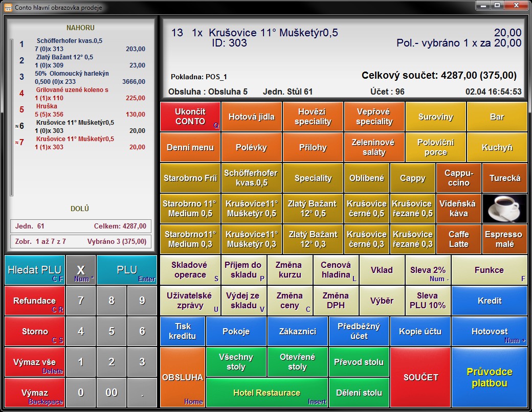The width and height of the screenshot is (532, 412).
Task: Open the Všechny stoly tables view
Action: click(x=236, y=362)
